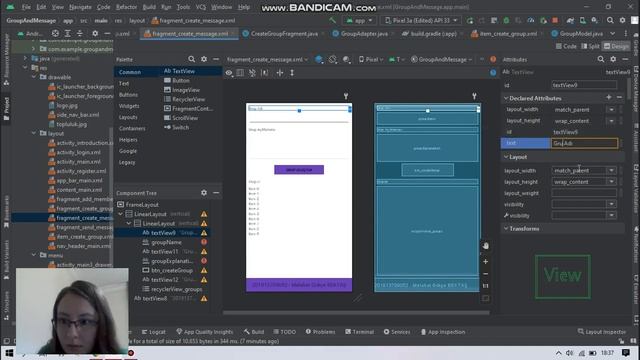Open App Inspection tool window

point(442,332)
